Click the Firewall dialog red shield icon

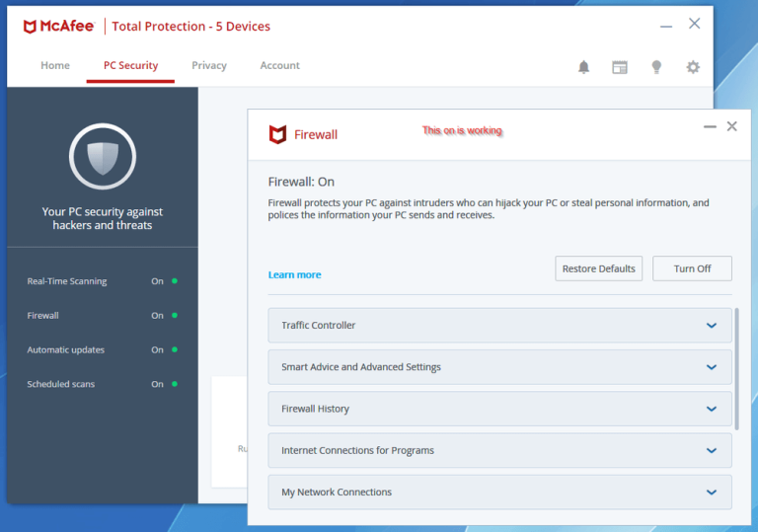pos(278,134)
